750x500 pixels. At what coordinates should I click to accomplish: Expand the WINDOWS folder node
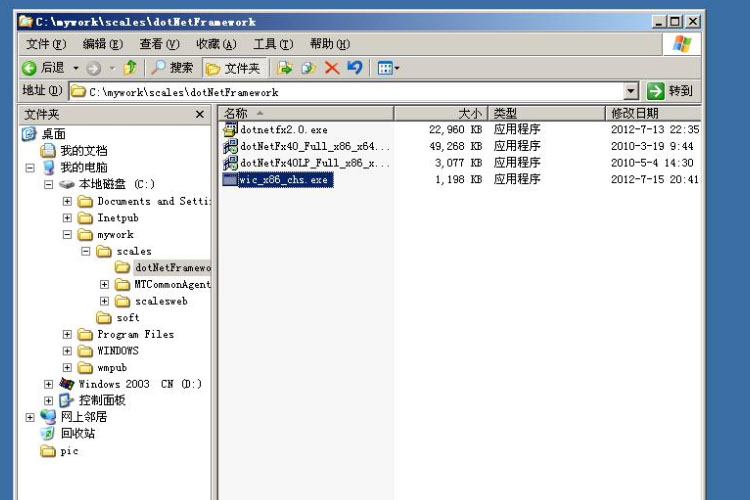click(67, 351)
